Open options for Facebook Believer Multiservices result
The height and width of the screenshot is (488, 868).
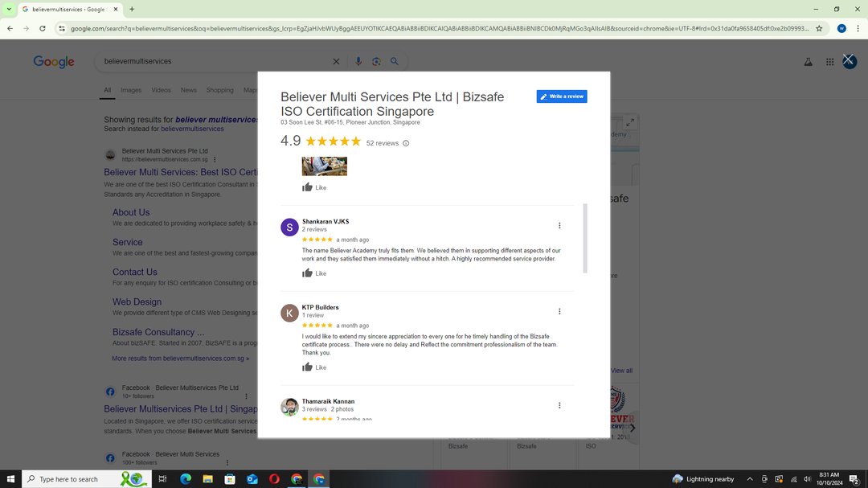247,396
